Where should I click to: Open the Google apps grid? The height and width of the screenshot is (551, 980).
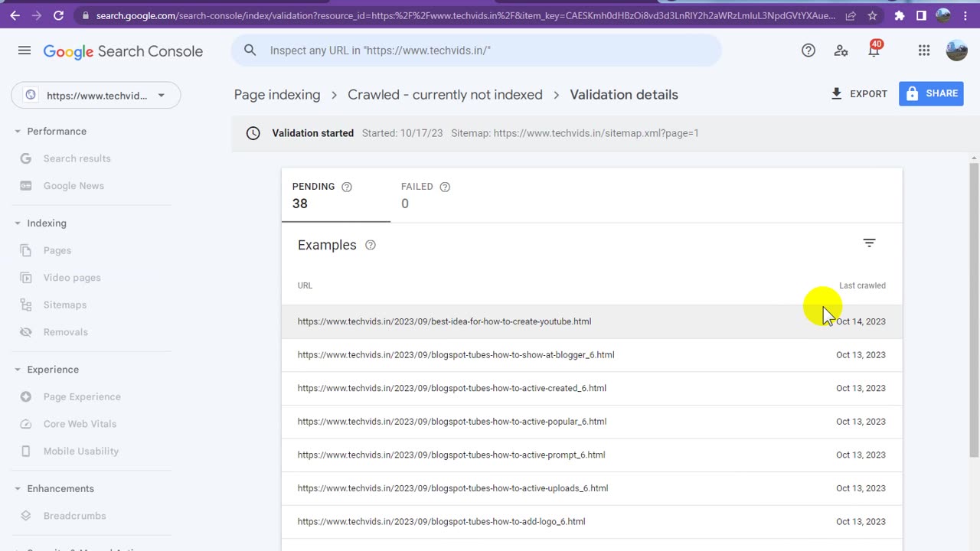pos(924,51)
